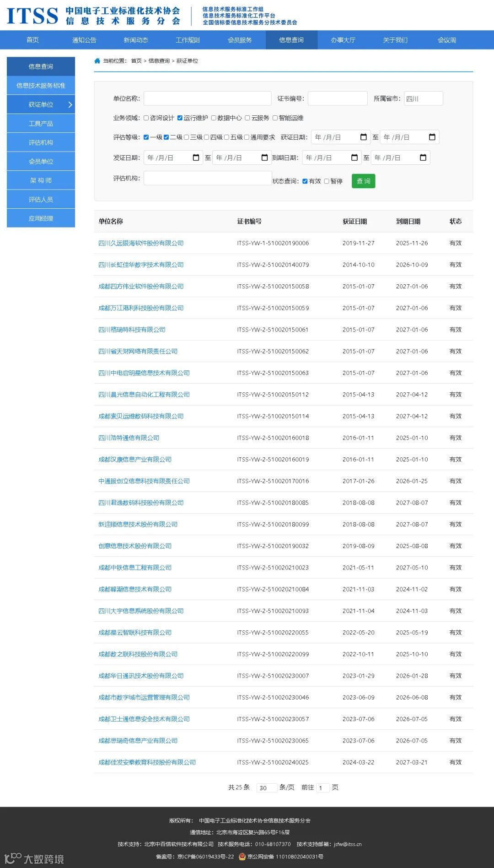The height and width of the screenshot is (868, 494).
Task: Check the 通用要求 checkbox
Action: (x=247, y=137)
